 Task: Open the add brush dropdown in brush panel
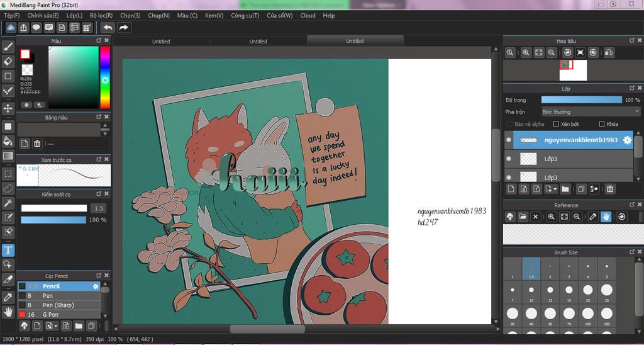(x=55, y=326)
